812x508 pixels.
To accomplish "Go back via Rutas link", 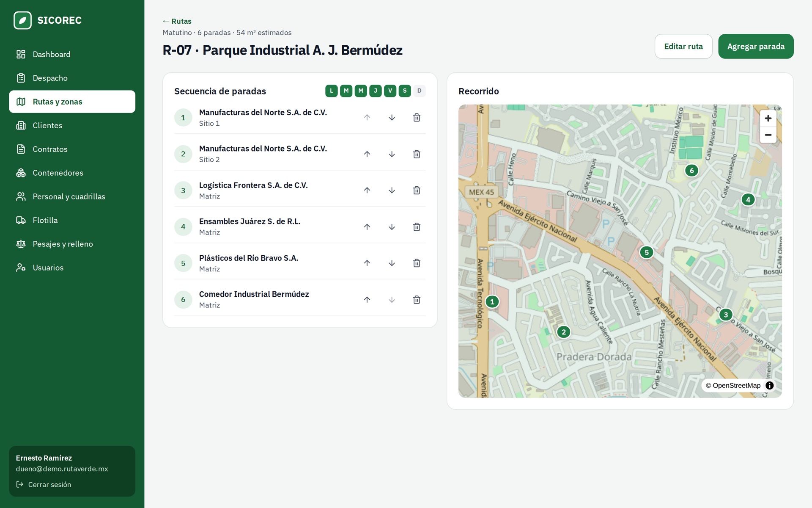I will [x=177, y=21].
